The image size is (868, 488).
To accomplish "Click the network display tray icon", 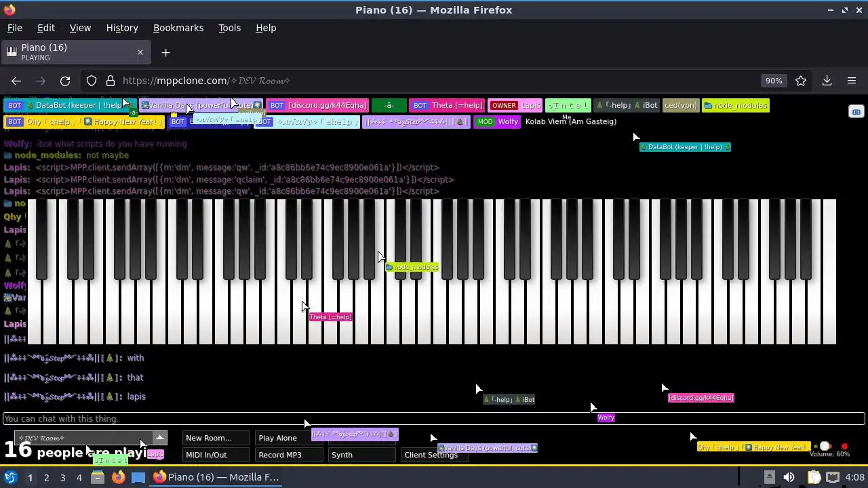I will pyautogui.click(x=833, y=477).
